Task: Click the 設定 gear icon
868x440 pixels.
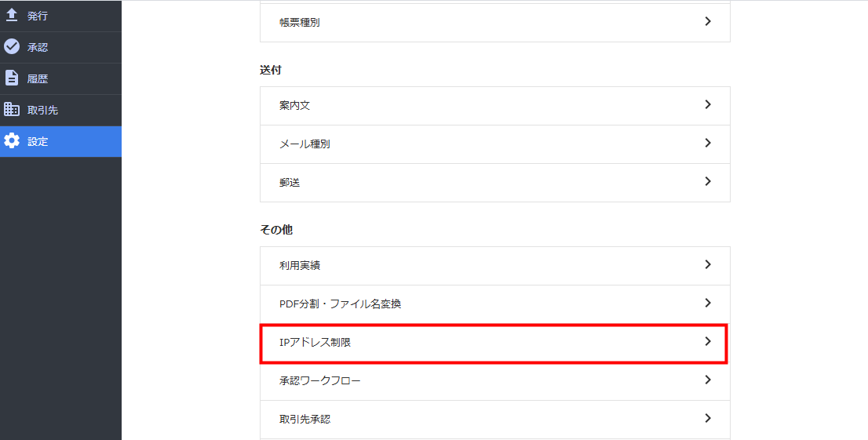Action: (12, 140)
